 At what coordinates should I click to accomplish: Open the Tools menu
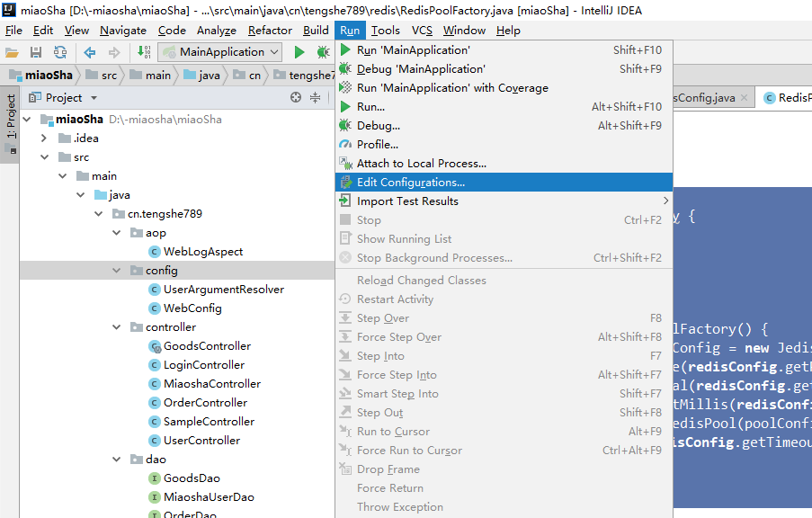pos(385,31)
